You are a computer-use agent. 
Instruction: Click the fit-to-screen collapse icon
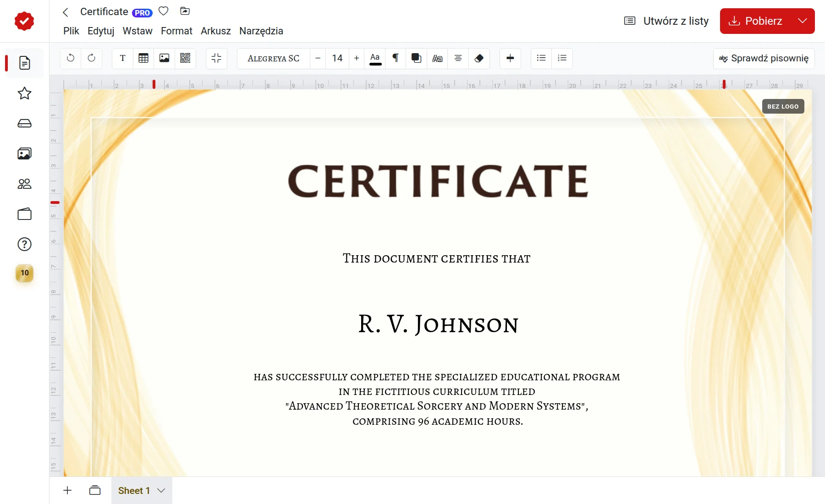click(x=216, y=58)
